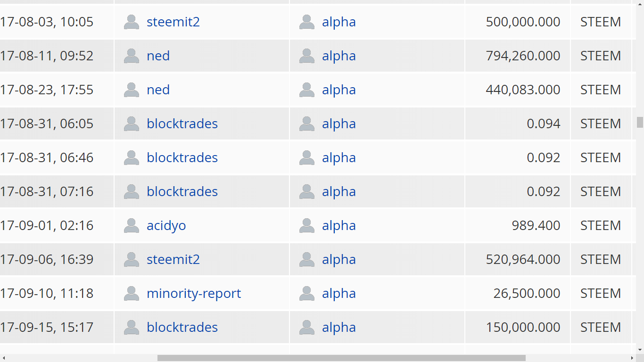
Task: Click avatar icon beside blocktrades at 06:05
Action: (132, 124)
